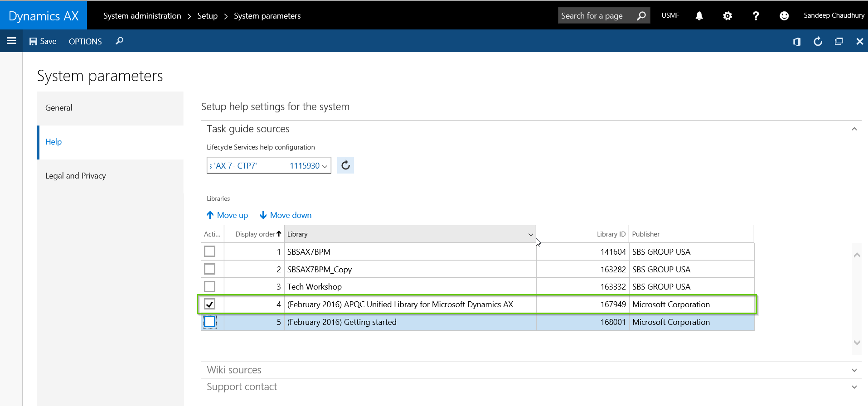Image resolution: width=868 pixels, height=406 pixels.
Task: Refresh the help configuration list
Action: (x=345, y=165)
